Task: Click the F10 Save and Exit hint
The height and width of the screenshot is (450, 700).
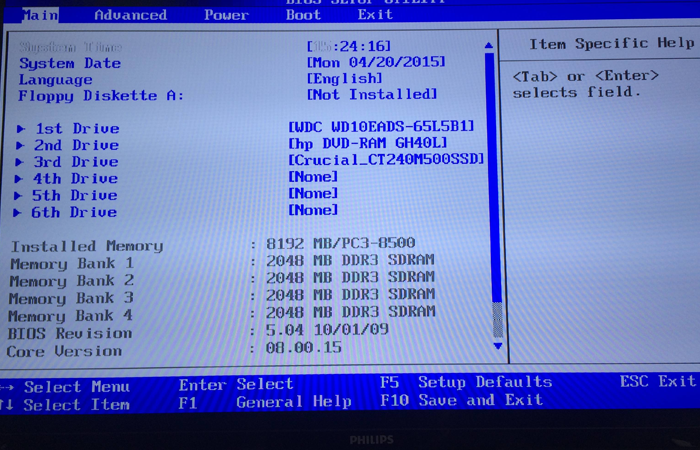Action: [x=461, y=400]
